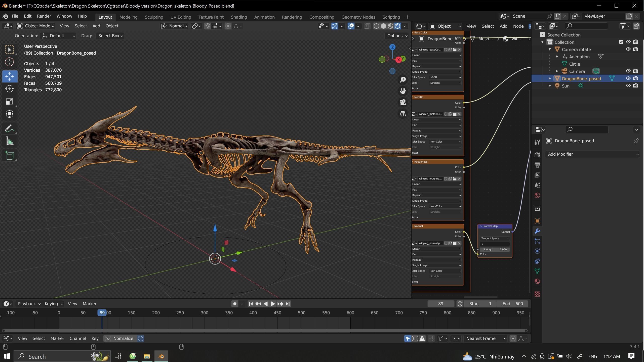Screen dimensions: 644x362
Task: Click the current frame 89 field
Action: tap(441, 304)
